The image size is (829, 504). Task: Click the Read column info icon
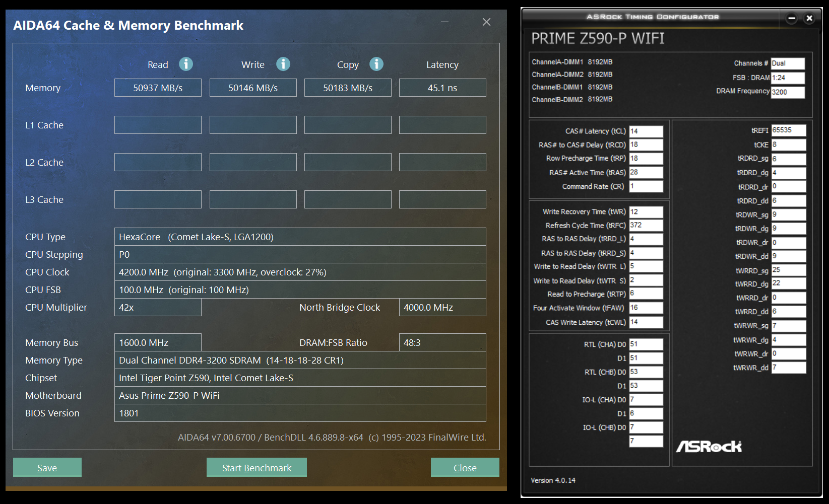pyautogui.click(x=186, y=64)
